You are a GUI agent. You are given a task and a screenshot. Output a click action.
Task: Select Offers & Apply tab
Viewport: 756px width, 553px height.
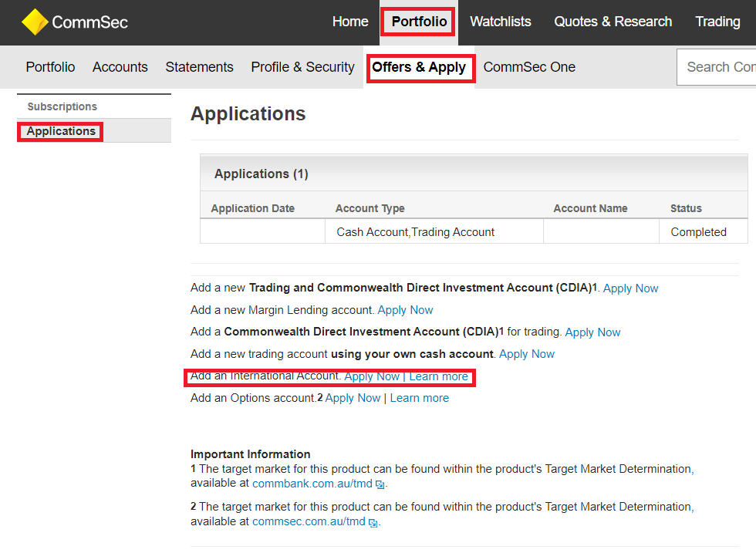pos(419,67)
